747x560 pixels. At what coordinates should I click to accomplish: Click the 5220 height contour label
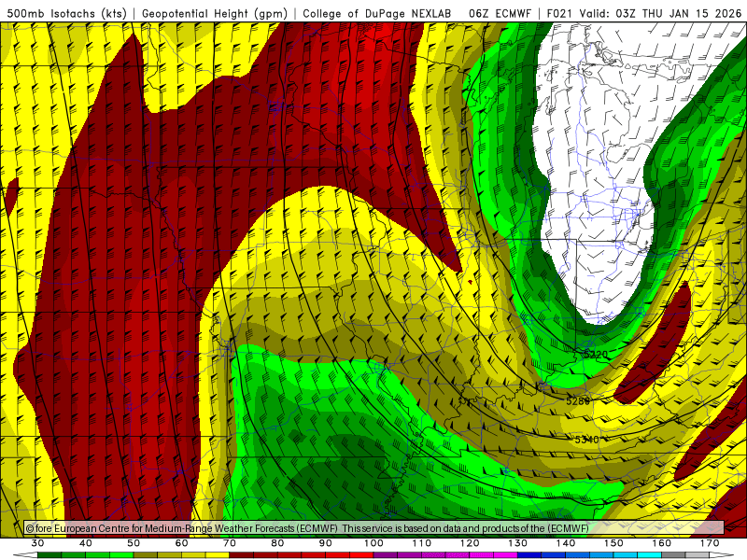pos(596,355)
